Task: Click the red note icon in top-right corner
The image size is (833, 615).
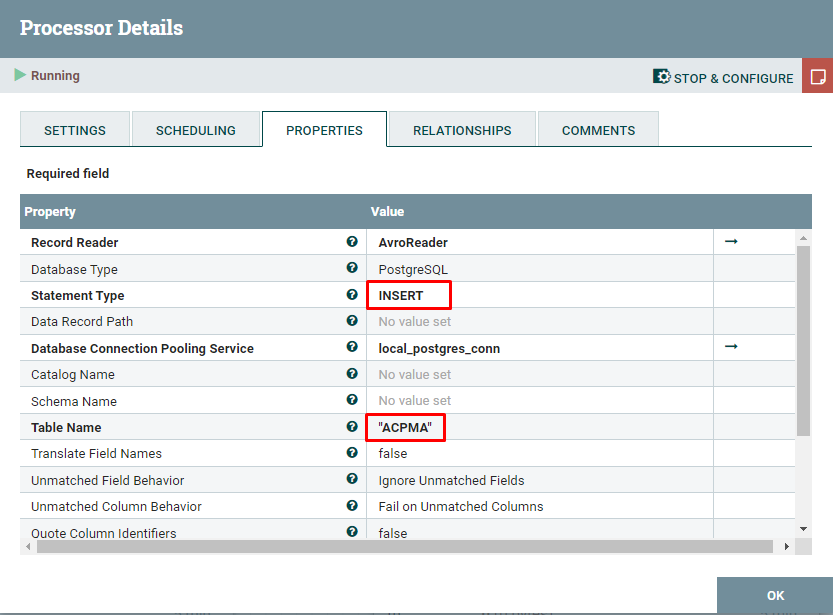Action: click(x=818, y=76)
